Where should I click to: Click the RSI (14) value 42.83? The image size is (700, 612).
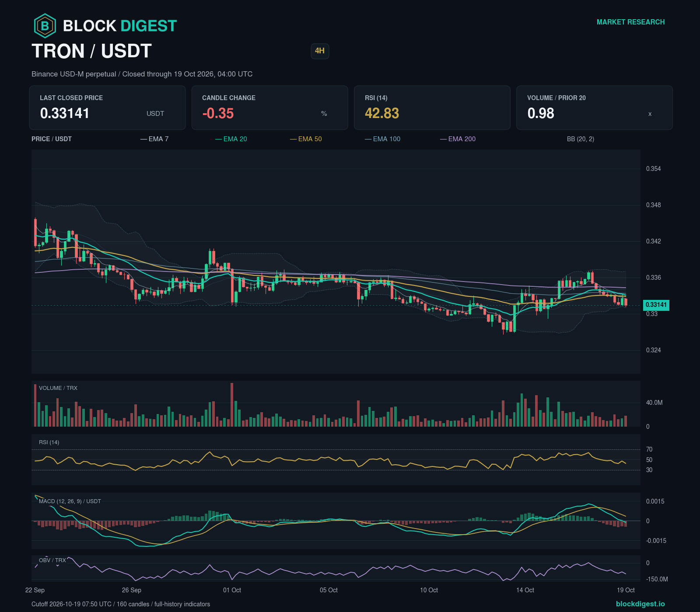click(x=382, y=113)
